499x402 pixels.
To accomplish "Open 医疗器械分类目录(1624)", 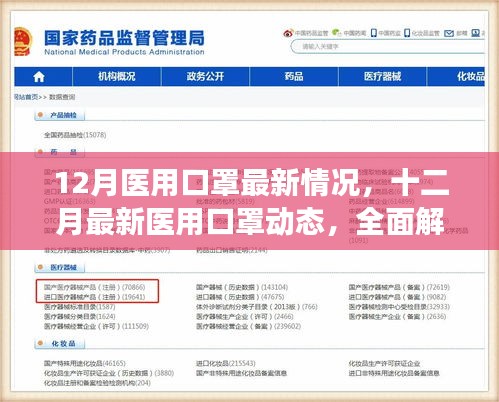I will [x=79, y=316].
